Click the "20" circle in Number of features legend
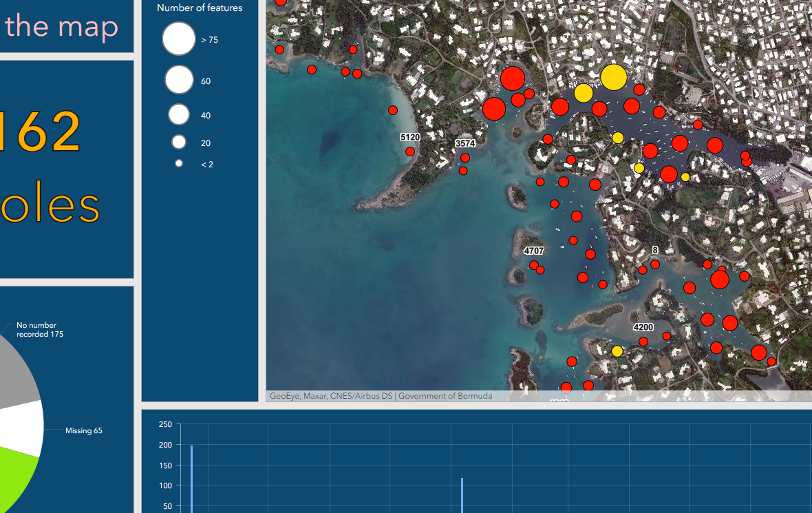This screenshot has height=513, width=812. (x=179, y=142)
